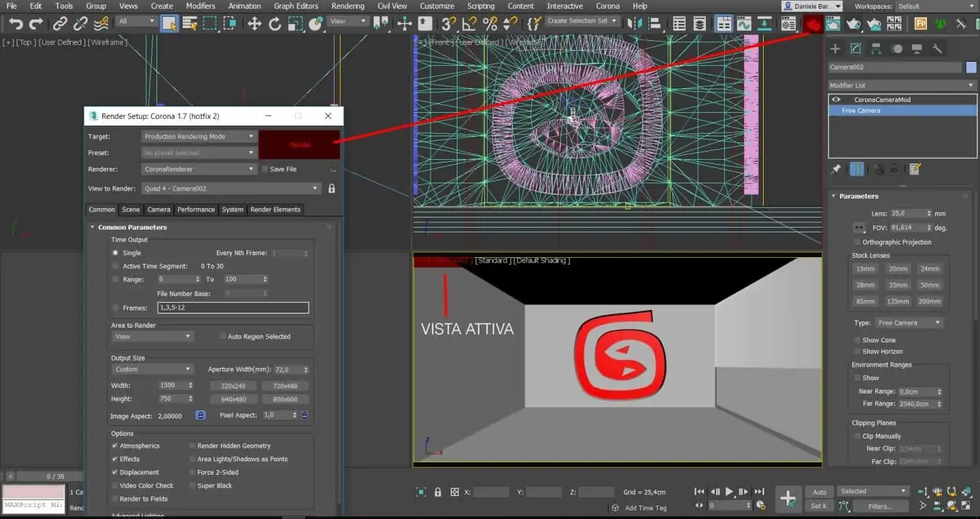980x519 pixels.
Task: Open the camera Type dropdown
Action: 909,323
